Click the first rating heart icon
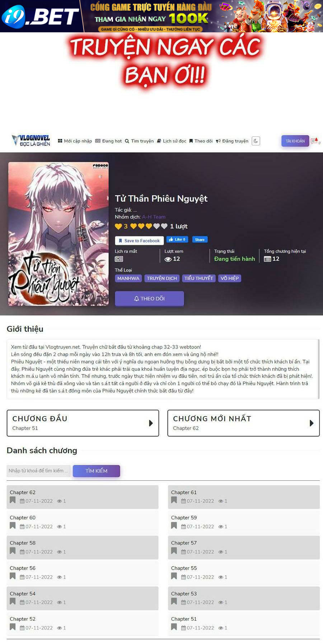 pos(134,226)
